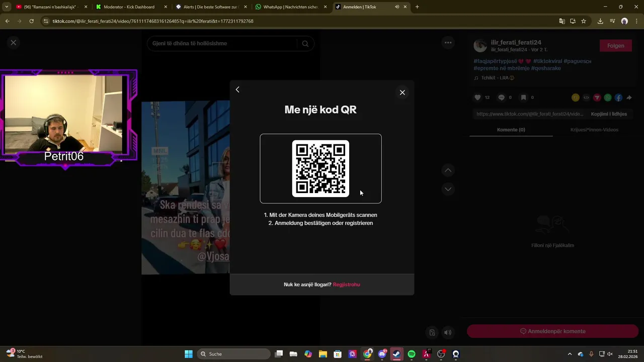Reload the page
644x362 pixels.
pyautogui.click(x=31, y=21)
